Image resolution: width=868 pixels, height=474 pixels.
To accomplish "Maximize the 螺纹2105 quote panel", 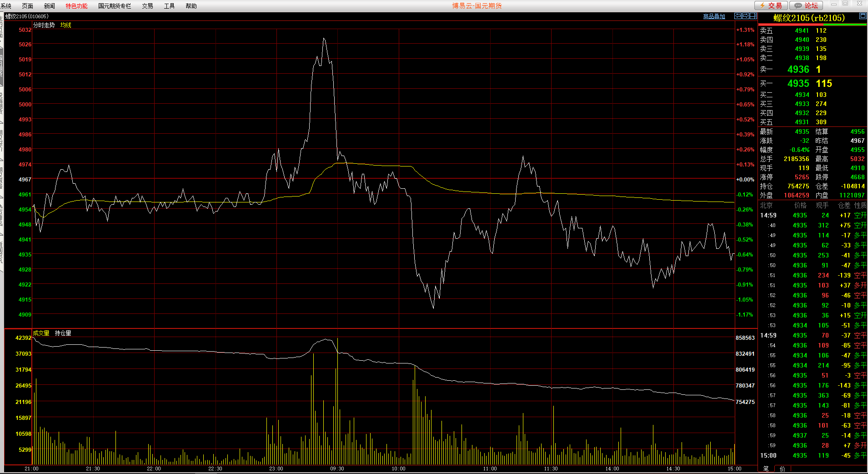I will [863, 16].
